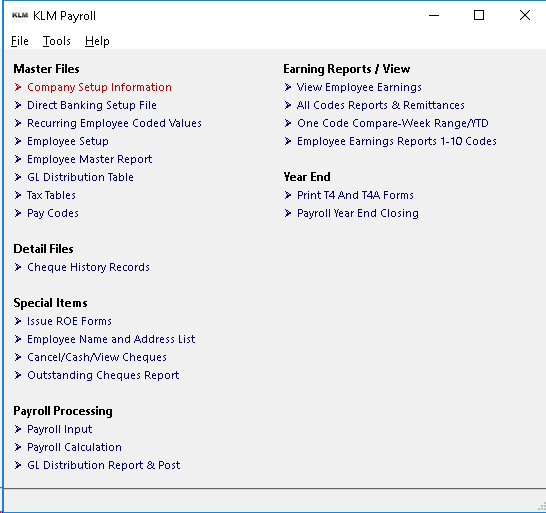Open Outstanding Cheques Report link
546x513 pixels.
coord(103,375)
